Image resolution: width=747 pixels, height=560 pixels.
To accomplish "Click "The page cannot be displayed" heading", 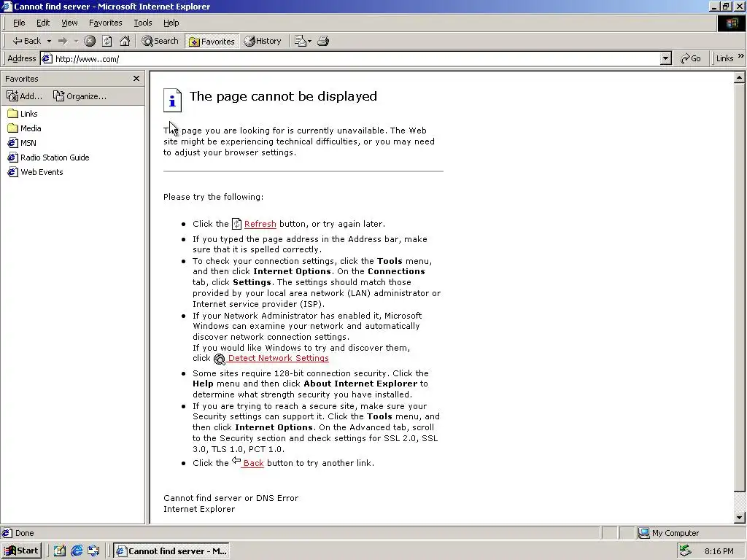I will [284, 96].
